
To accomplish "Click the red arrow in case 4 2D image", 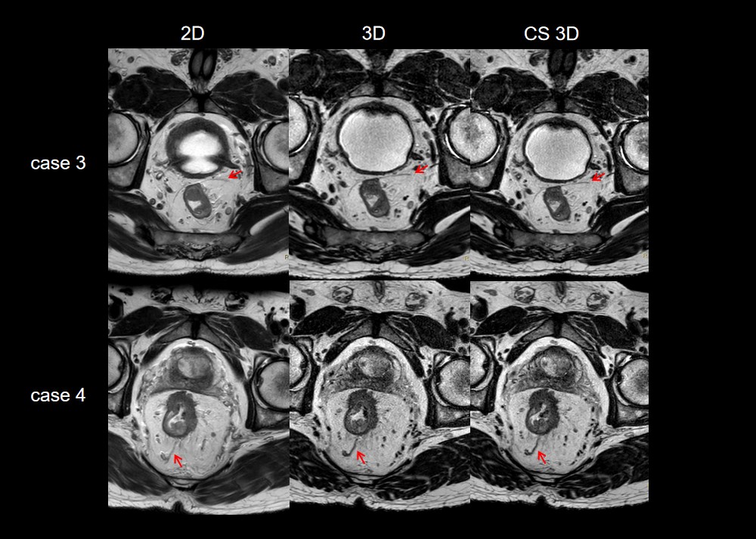I will click(177, 459).
